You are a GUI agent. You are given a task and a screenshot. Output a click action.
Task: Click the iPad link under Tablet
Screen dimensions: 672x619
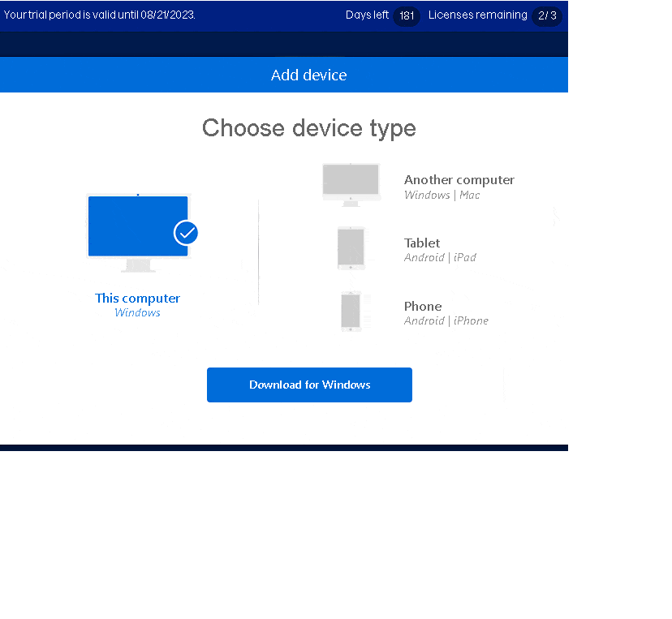pos(465,257)
